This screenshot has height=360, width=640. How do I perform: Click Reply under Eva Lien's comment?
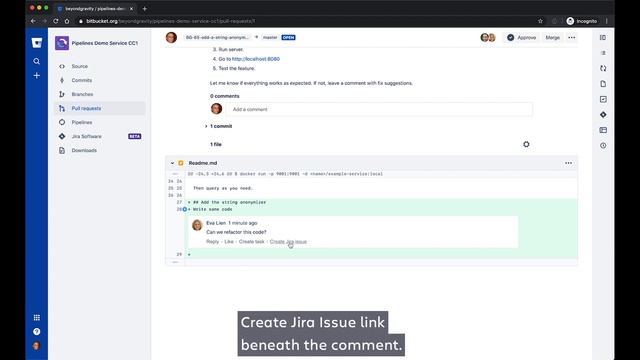tap(212, 242)
